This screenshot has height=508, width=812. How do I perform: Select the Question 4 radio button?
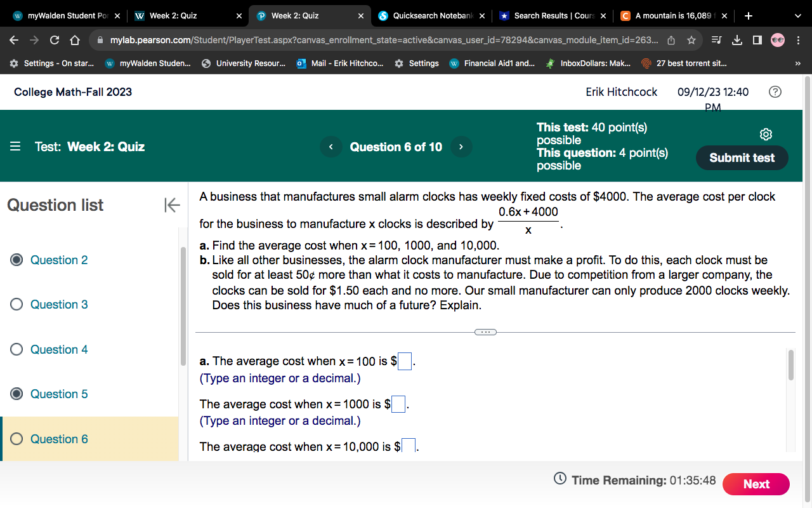18,349
